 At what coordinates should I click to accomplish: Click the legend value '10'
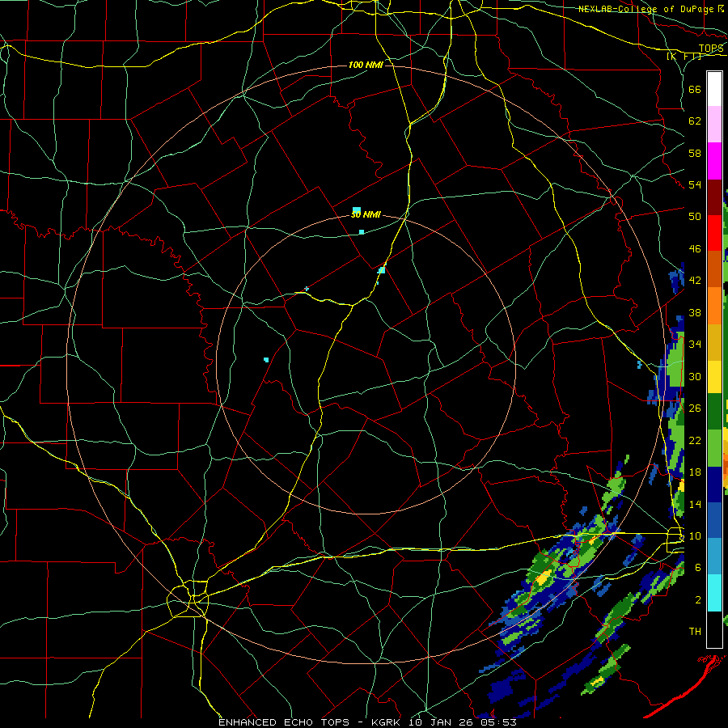tap(695, 536)
